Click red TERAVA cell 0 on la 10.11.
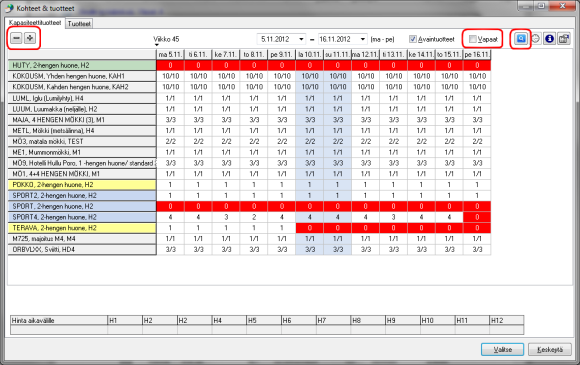 [x=309, y=228]
